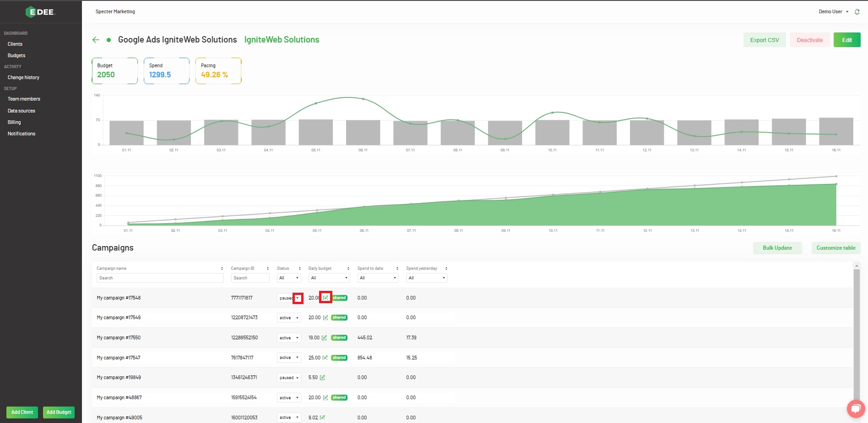The height and width of the screenshot is (423, 868).
Task: Open the notifications bell icon
Action: click(x=857, y=12)
